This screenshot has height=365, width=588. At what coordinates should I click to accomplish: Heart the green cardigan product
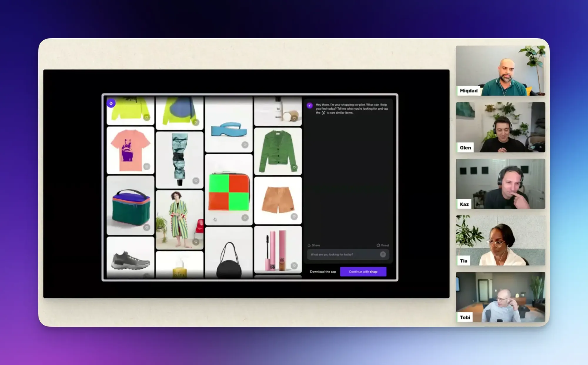click(294, 168)
